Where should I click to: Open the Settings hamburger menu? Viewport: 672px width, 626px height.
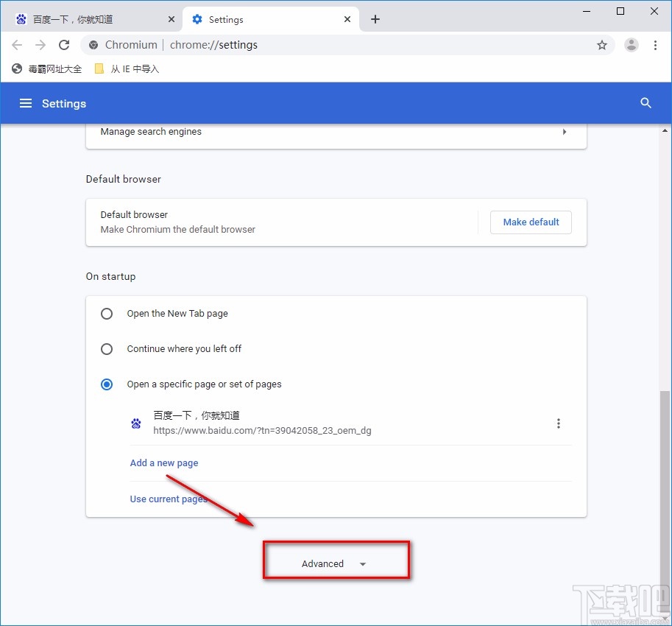tap(26, 103)
